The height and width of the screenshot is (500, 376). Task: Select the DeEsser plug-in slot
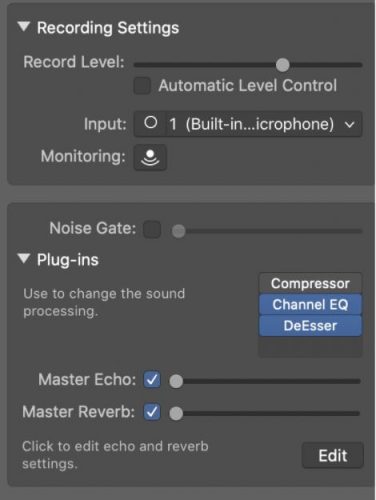[310, 325]
